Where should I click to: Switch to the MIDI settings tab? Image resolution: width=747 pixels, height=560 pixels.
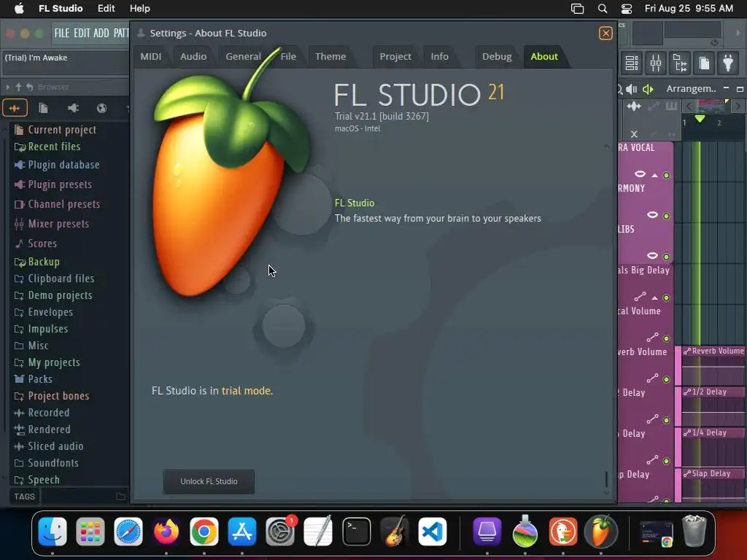click(x=151, y=57)
